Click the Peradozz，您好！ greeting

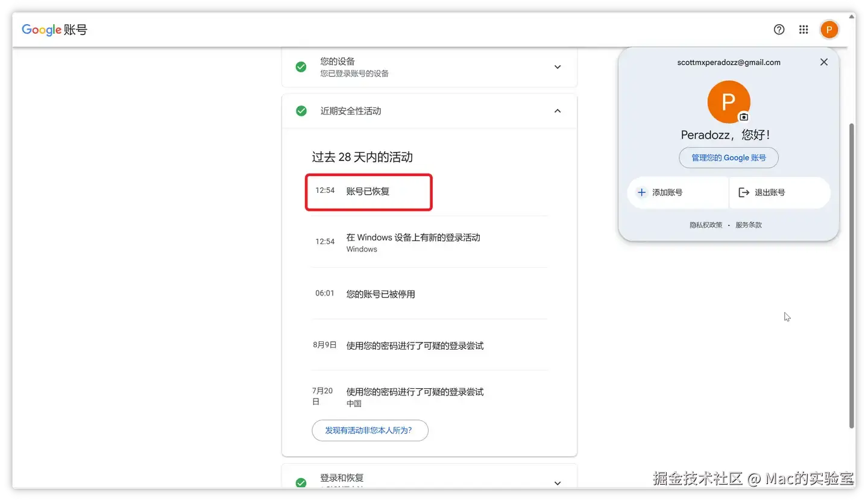[726, 135]
